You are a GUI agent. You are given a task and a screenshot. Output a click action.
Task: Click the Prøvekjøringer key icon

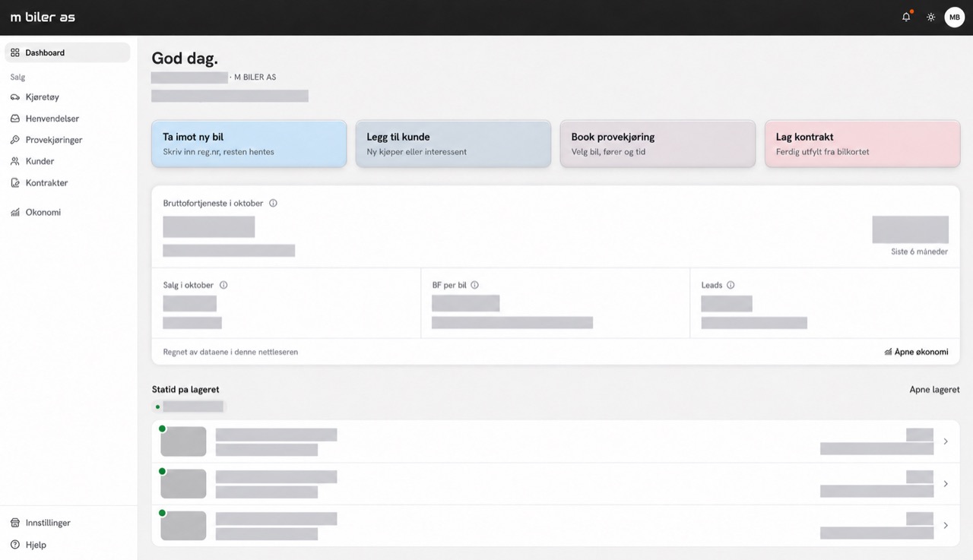15,140
